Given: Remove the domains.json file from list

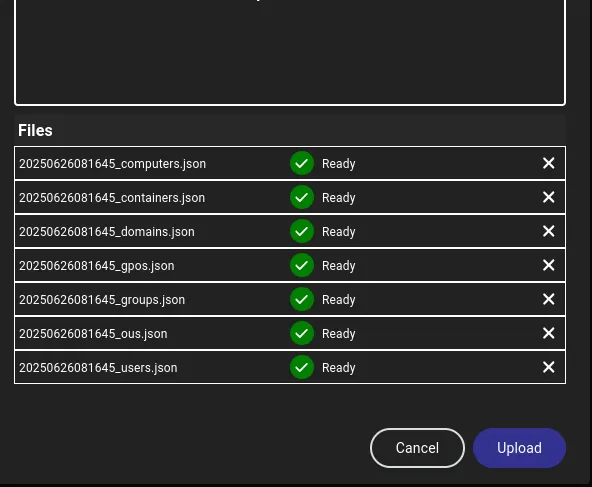Looking at the screenshot, I should click(548, 231).
